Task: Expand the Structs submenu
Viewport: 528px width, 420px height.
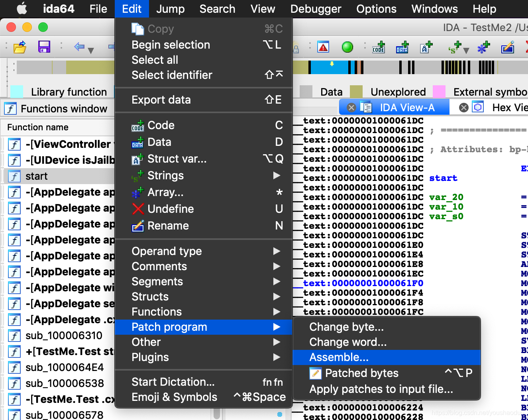Action: point(277,296)
